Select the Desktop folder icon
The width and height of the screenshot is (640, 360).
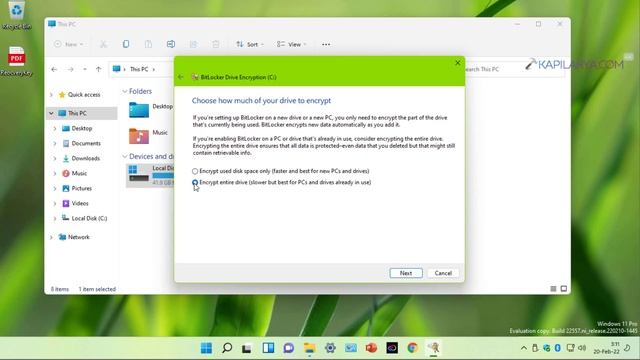[x=139, y=110]
